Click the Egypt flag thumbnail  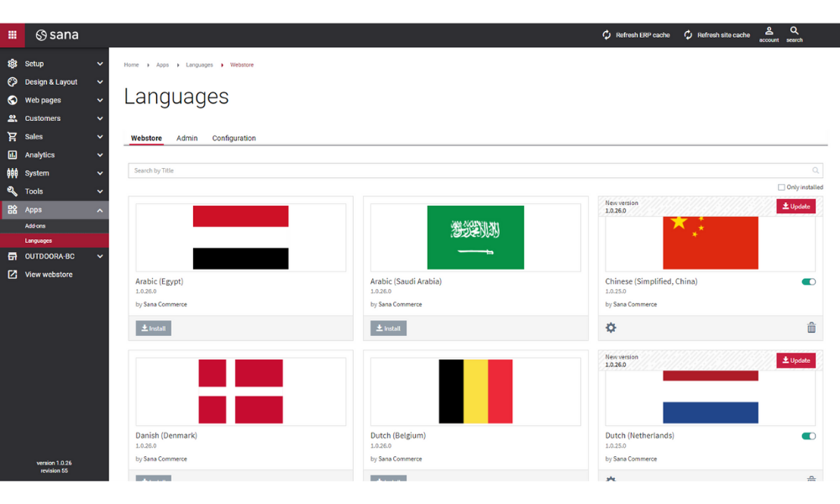click(x=240, y=237)
